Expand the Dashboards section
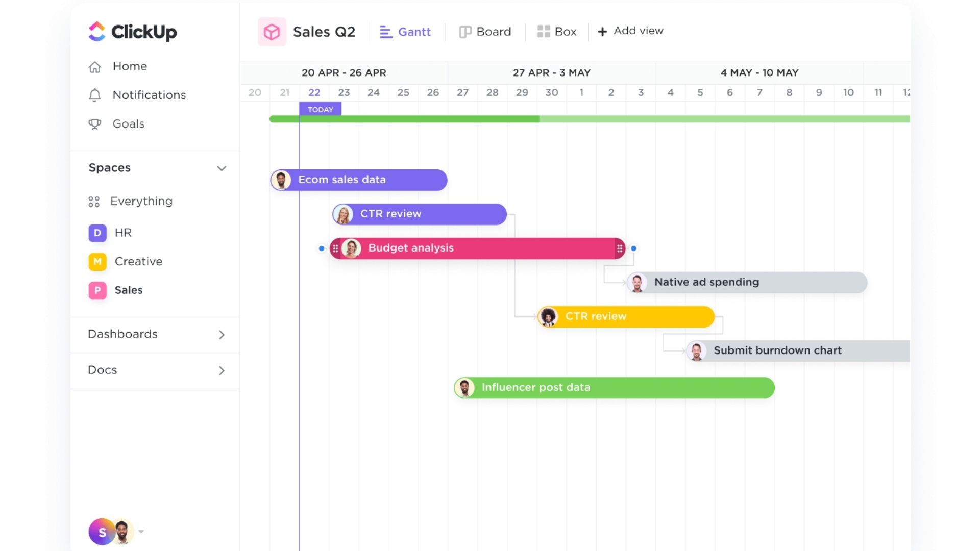980x551 pixels. 222,335
